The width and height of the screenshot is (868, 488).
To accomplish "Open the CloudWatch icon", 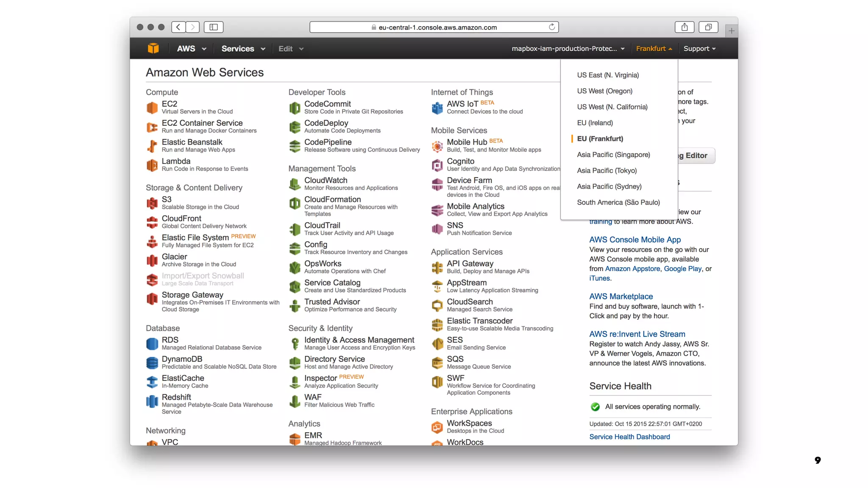I will 295,184.
